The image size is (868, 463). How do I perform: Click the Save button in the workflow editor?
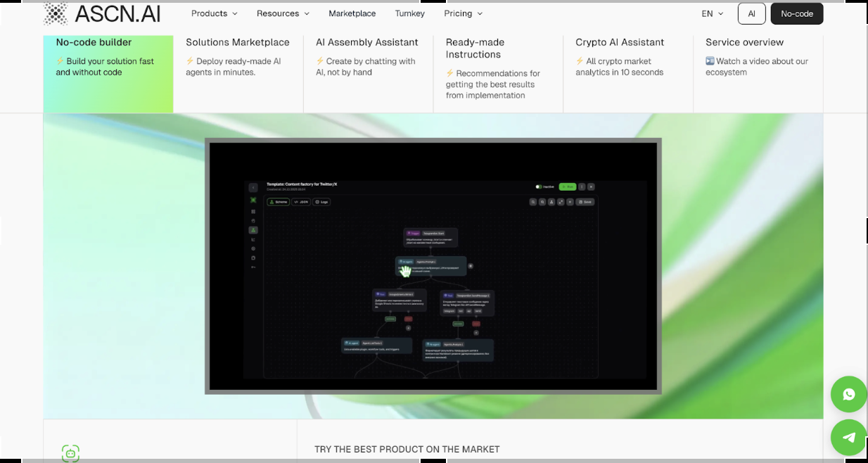click(585, 202)
